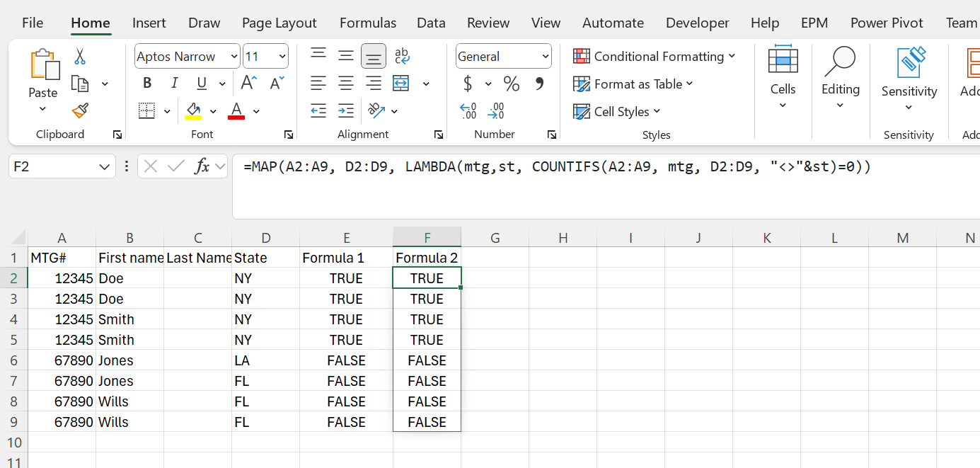Select column D header
Image resolution: width=980 pixels, height=468 pixels.
click(266, 238)
